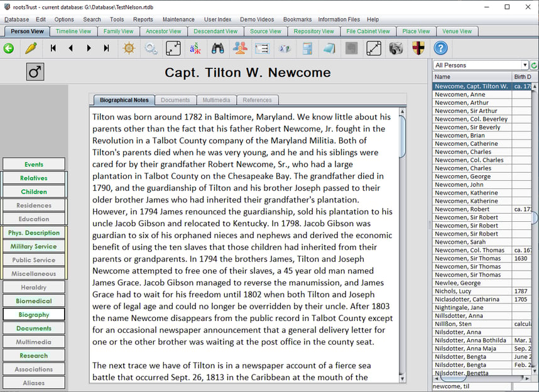Viewport: 539px width, 392px height.
Task: Click the Military Service button
Action: 34,246
